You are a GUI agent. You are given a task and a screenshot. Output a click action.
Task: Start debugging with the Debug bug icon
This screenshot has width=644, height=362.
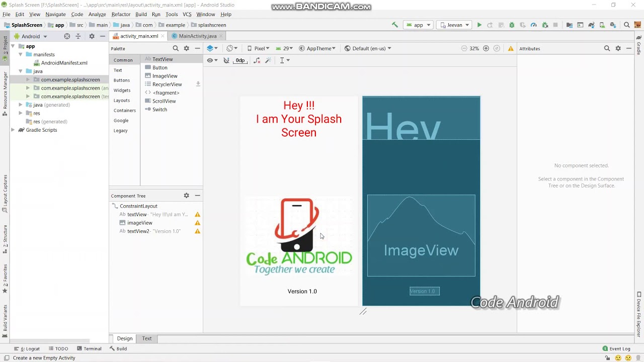(512, 25)
